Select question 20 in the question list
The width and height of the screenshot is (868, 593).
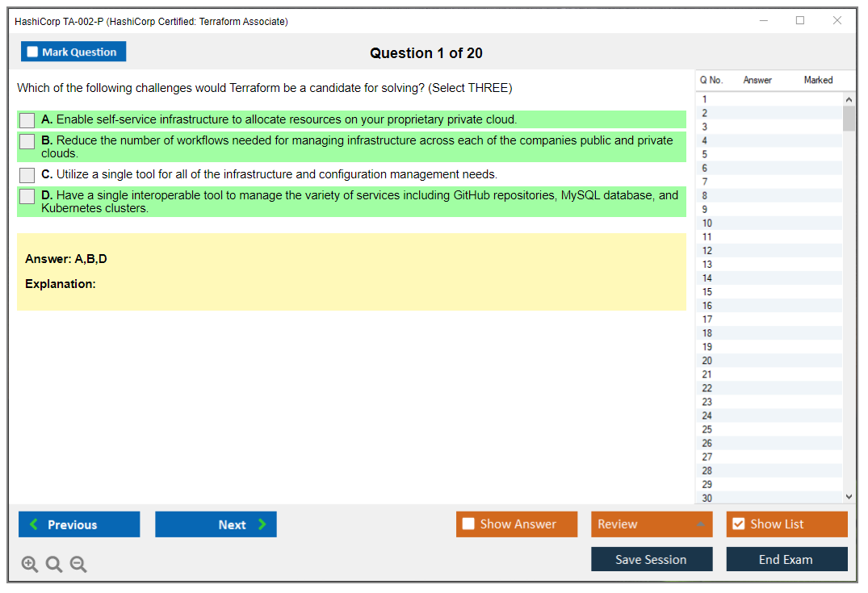(707, 361)
